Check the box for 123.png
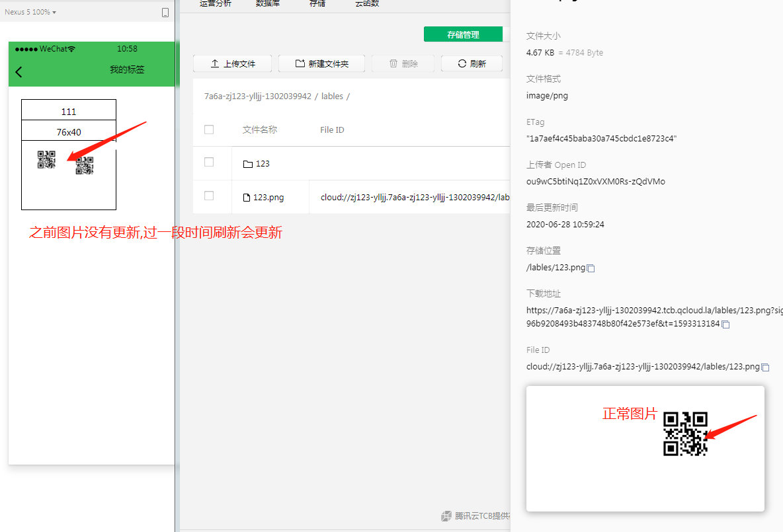Viewport: 783px width, 532px height. click(209, 196)
